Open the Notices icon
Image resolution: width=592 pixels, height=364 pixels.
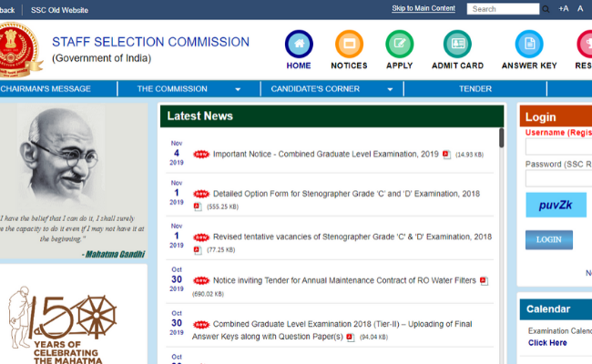pyautogui.click(x=349, y=45)
